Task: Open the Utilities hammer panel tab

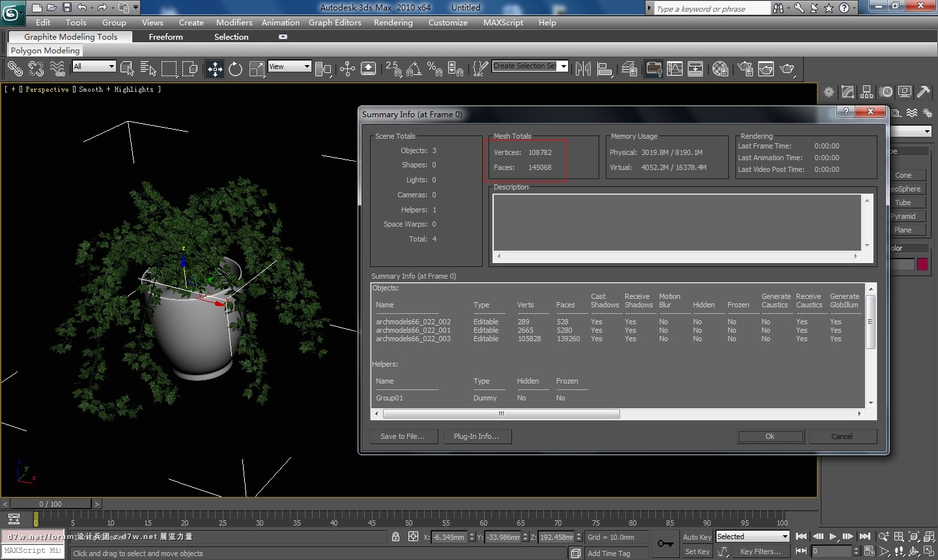Action: (924, 92)
